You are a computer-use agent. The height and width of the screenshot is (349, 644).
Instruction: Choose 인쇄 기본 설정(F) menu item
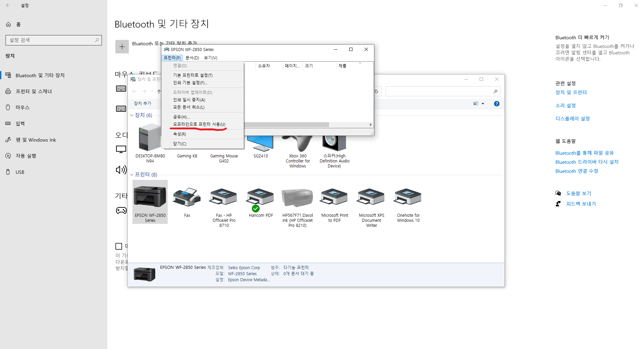[x=203, y=83]
